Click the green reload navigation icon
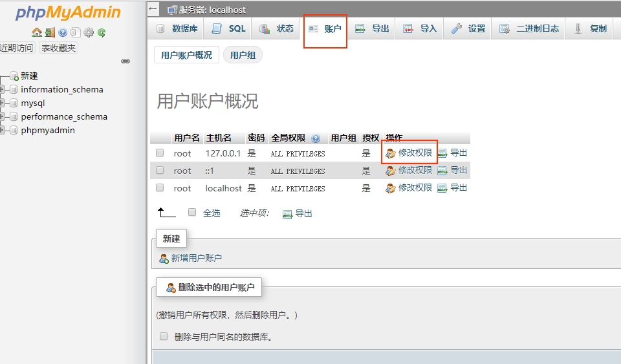Image resolution: width=621 pixels, height=364 pixels. pyautogui.click(x=102, y=32)
